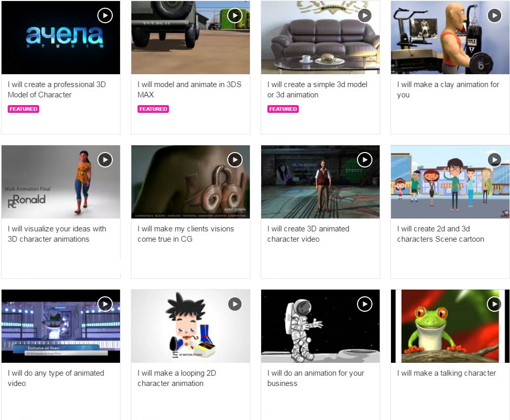
Task: Play the astronaut animation video
Action: tap(365, 304)
